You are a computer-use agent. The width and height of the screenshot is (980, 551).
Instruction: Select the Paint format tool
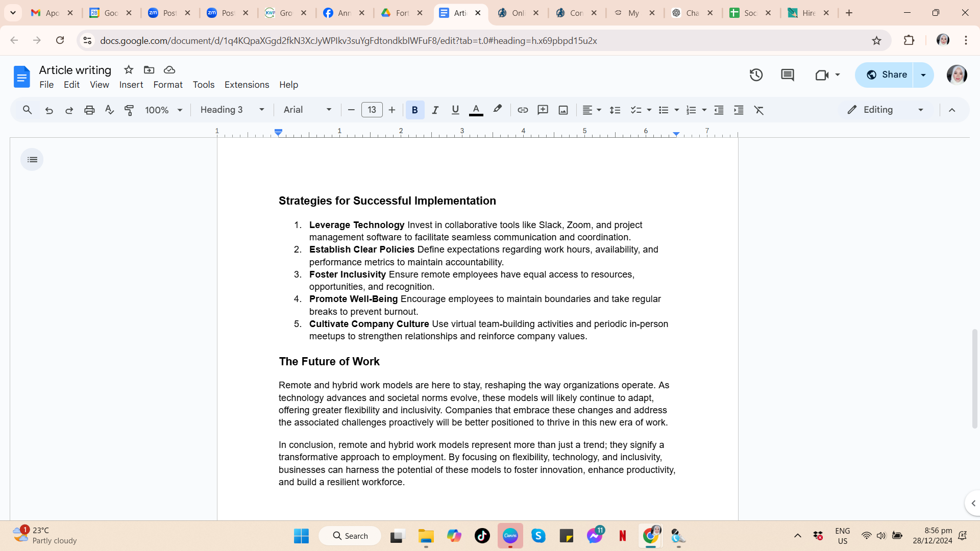[x=129, y=110]
